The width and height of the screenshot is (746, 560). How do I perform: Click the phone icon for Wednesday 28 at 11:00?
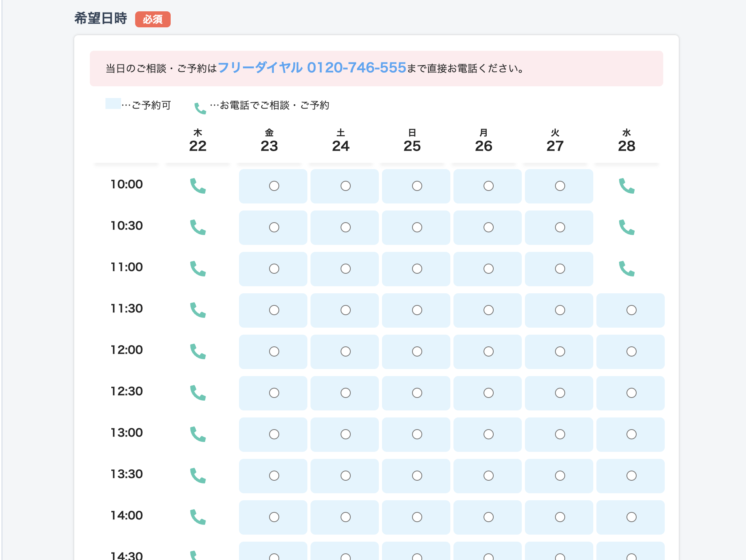(x=627, y=269)
